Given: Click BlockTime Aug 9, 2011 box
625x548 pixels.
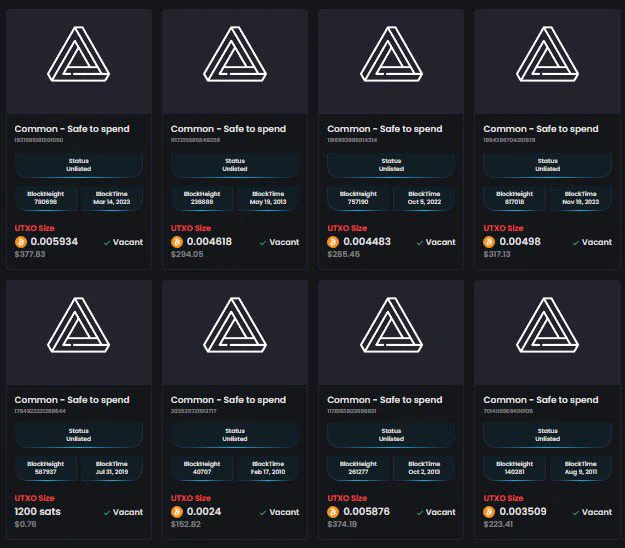Looking at the screenshot, I should (580, 468).
